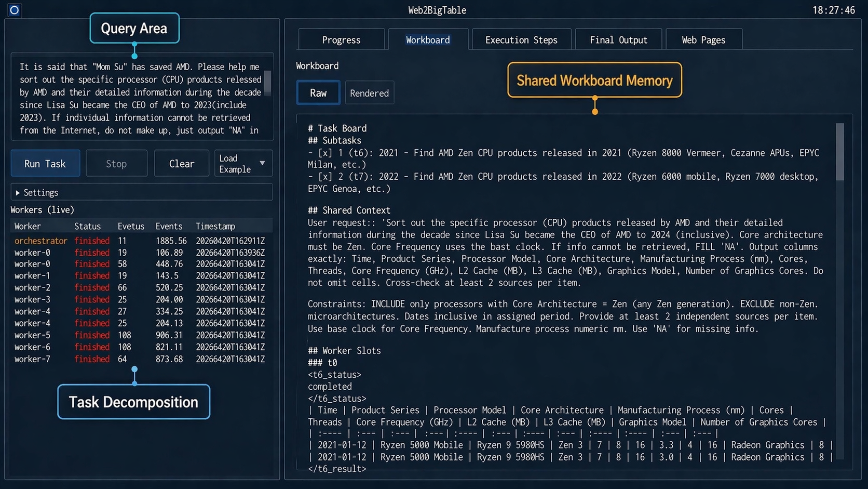Select the Workboard tab
This screenshot has width=868, height=489.
(428, 40)
